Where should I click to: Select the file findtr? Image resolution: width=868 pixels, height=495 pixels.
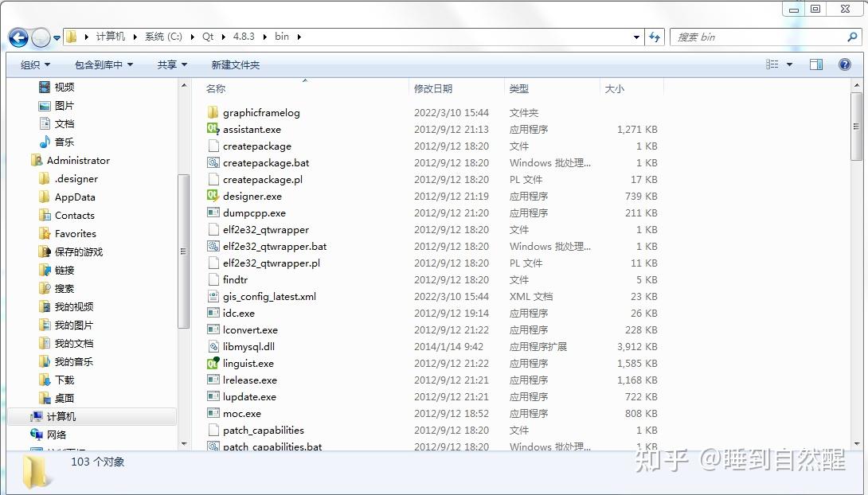(x=235, y=279)
